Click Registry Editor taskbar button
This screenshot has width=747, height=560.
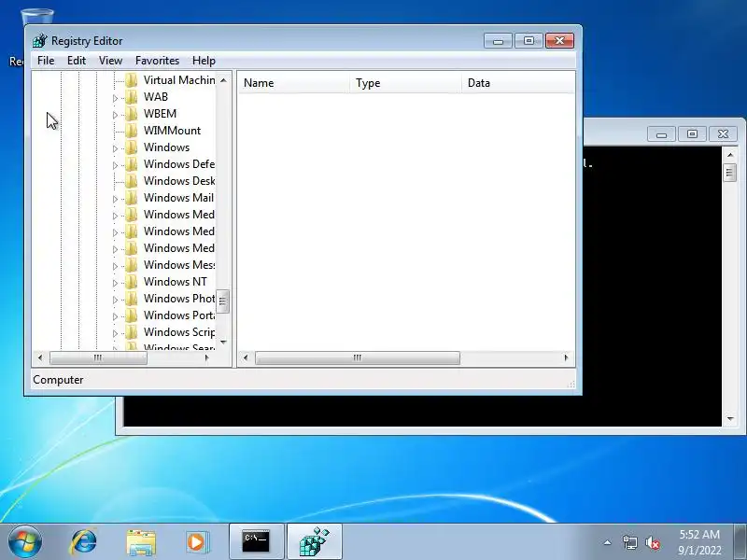[315, 542]
